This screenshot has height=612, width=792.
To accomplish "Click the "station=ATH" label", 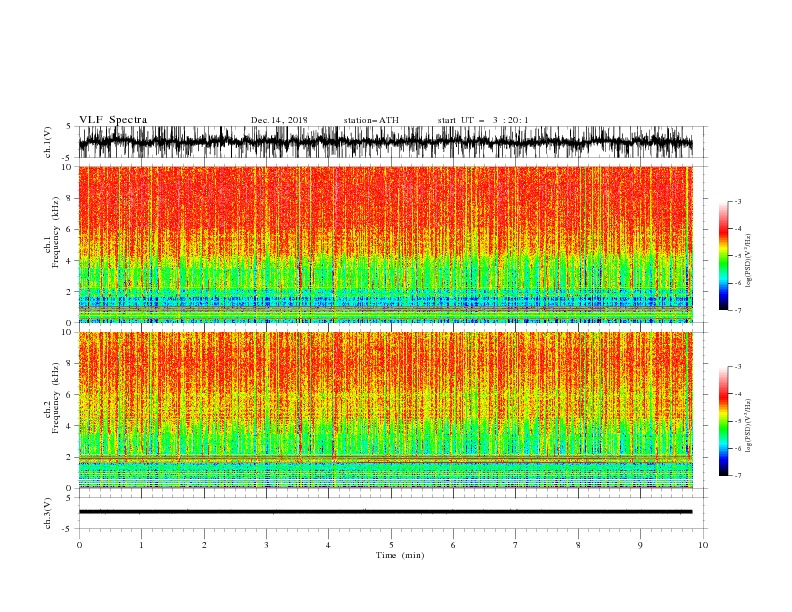I will pyautogui.click(x=371, y=120).
